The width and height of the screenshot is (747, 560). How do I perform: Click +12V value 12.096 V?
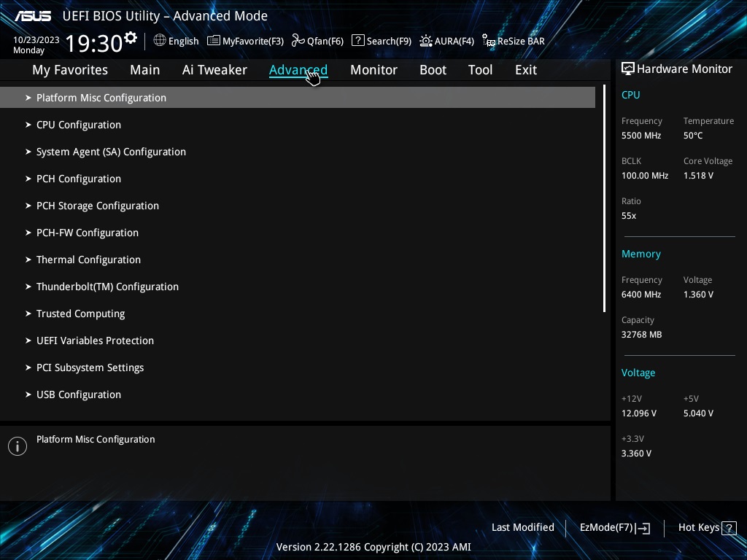tap(639, 413)
